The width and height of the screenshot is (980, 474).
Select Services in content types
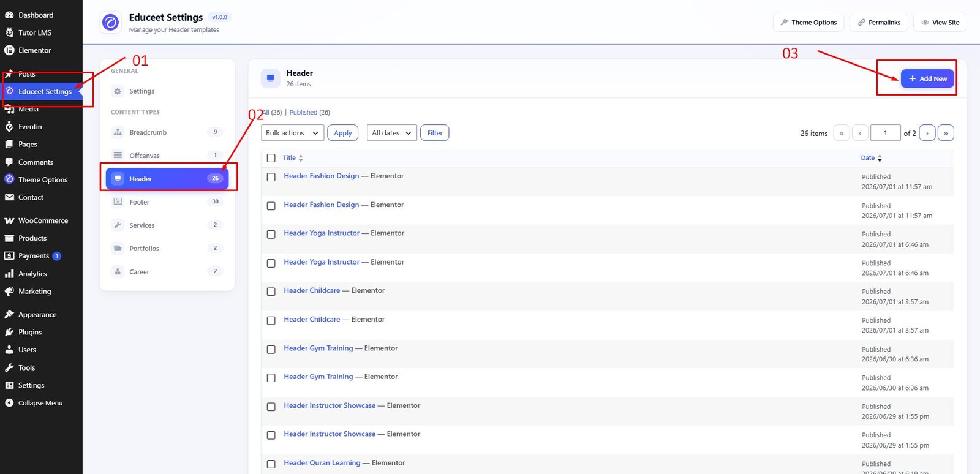click(167, 225)
